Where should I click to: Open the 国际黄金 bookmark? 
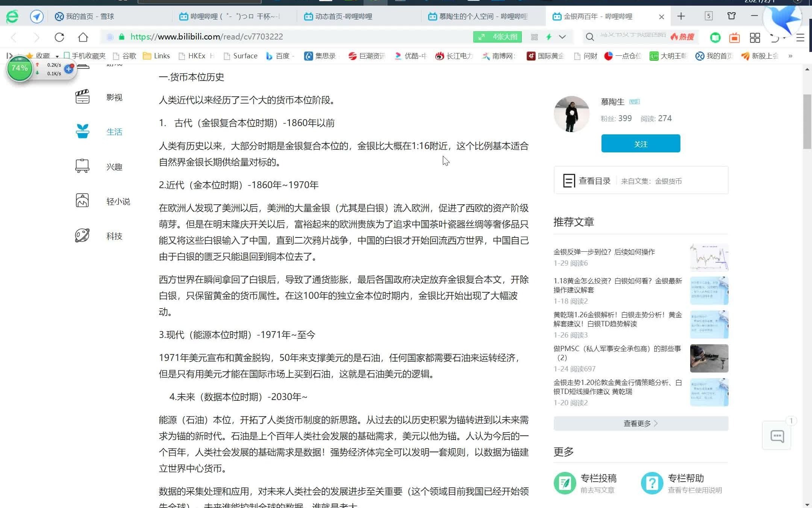point(545,56)
